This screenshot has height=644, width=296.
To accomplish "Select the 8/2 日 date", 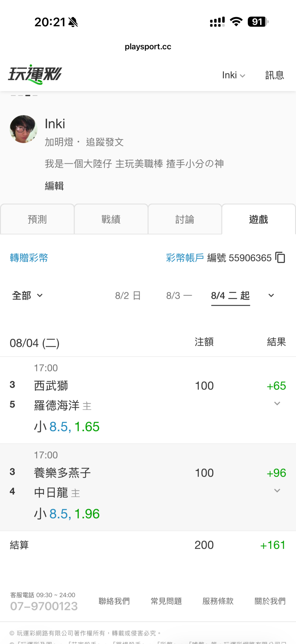I will 128,296.
